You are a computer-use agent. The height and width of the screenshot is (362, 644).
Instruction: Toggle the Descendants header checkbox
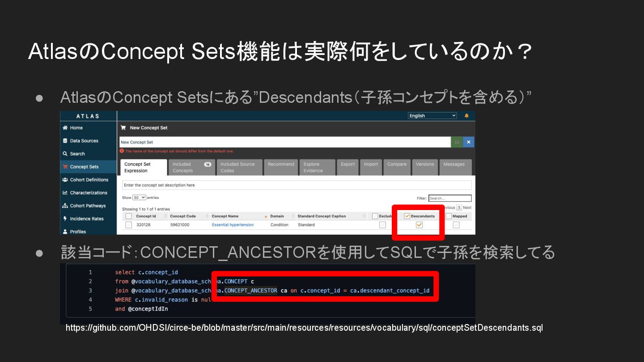407,216
